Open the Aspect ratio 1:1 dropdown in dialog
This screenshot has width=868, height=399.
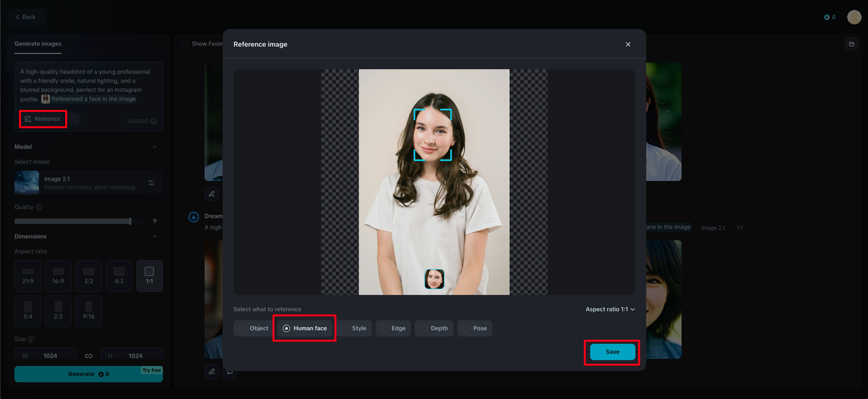[x=610, y=309]
